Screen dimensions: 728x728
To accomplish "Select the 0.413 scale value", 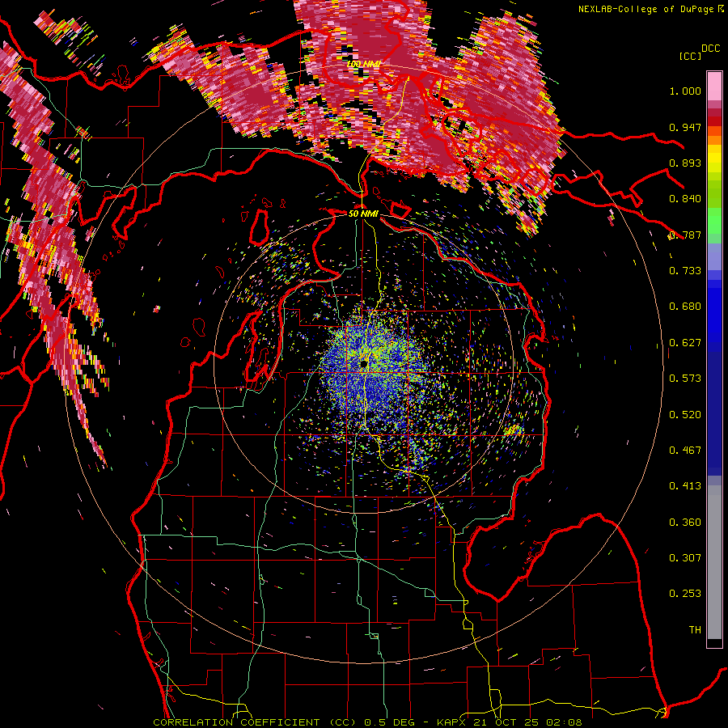I will click(685, 486).
